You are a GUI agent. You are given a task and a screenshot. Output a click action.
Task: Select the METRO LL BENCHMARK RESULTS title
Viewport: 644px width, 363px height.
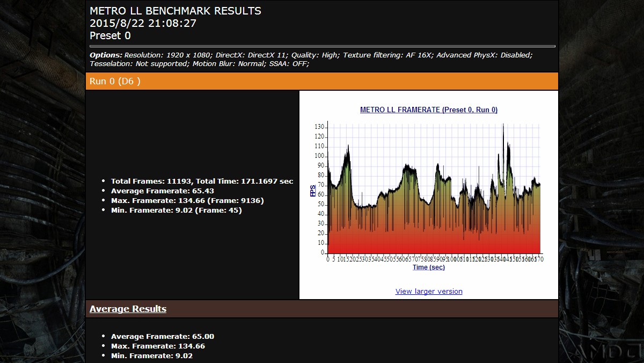click(x=175, y=11)
